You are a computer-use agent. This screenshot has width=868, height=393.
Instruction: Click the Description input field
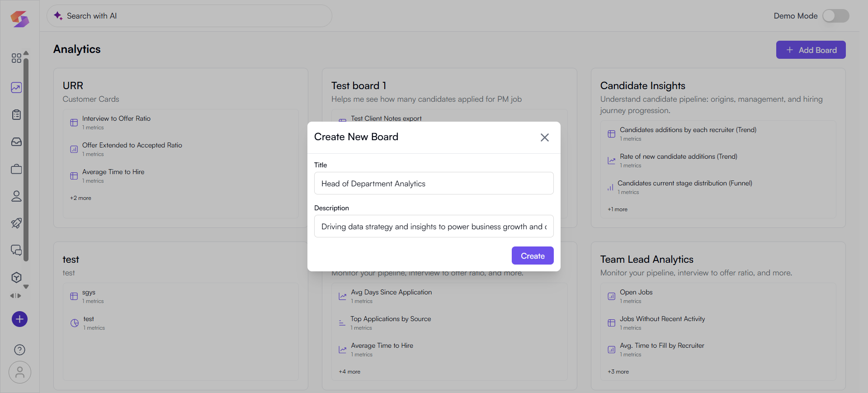[x=434, y=226]
